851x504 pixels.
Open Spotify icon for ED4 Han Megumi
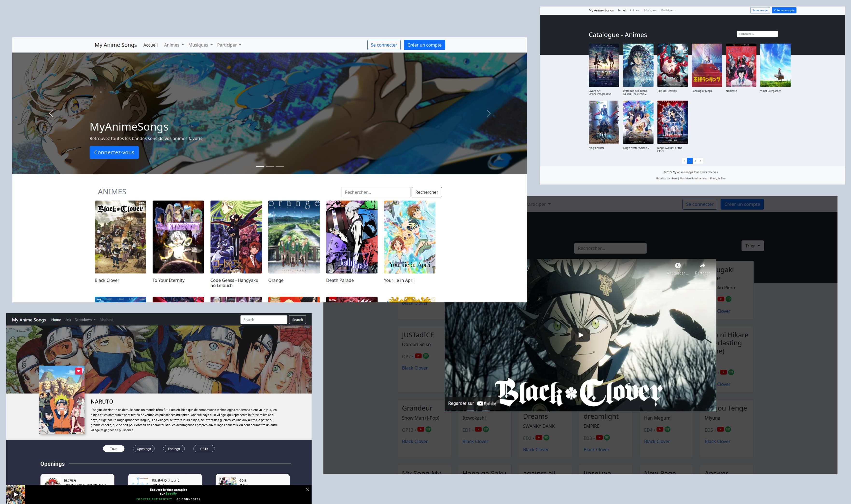point(667,429)
